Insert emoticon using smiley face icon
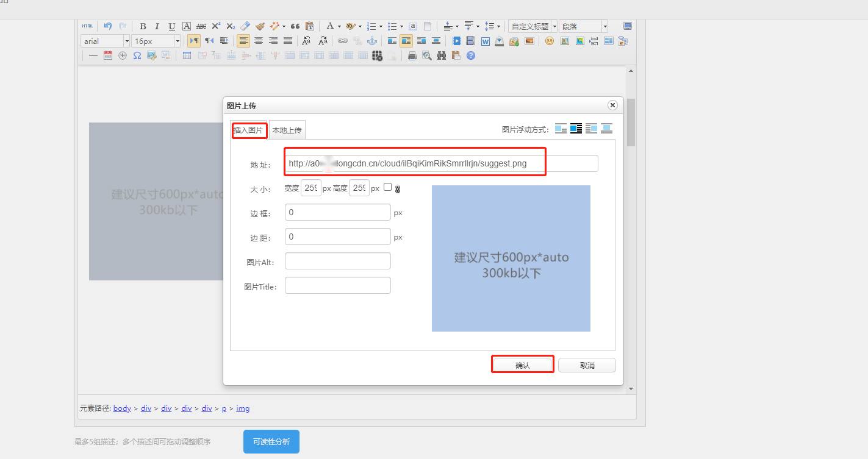This screenshot has width=868, height=459. coord(550,41)
